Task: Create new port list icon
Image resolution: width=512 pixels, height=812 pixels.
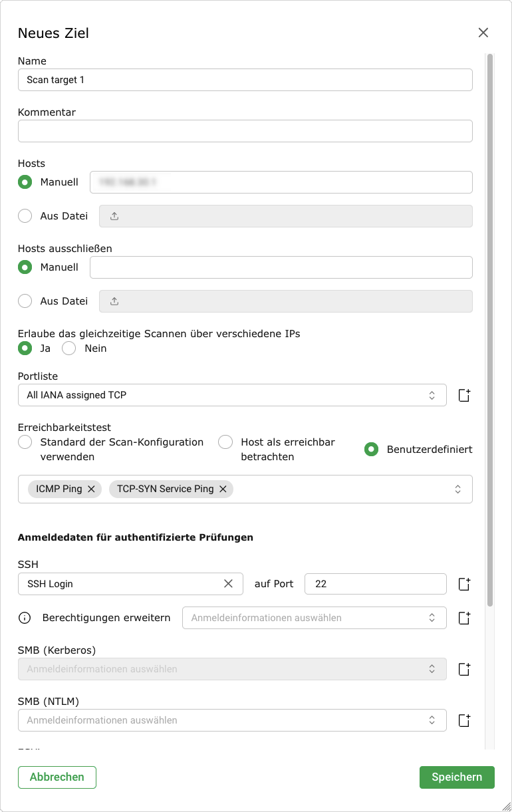Action: click(x=464, y=395)
